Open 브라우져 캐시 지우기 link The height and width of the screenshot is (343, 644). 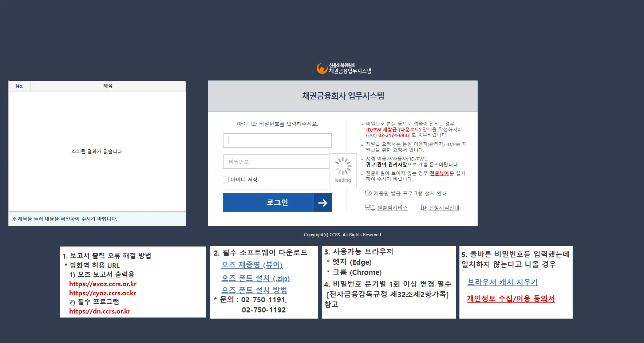[502, 282]
